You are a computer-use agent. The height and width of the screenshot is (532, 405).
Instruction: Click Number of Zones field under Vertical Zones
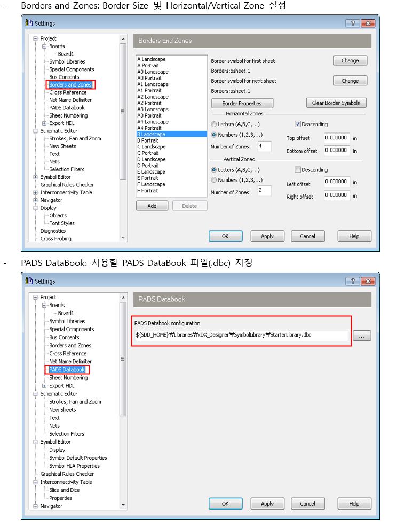pyautogui.click(x=264, y=191)
